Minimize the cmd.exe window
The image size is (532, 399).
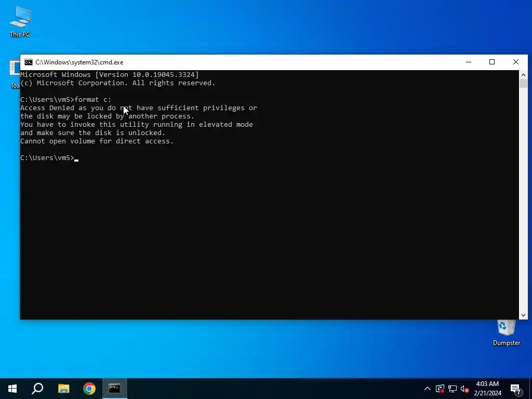click(469, 62)
